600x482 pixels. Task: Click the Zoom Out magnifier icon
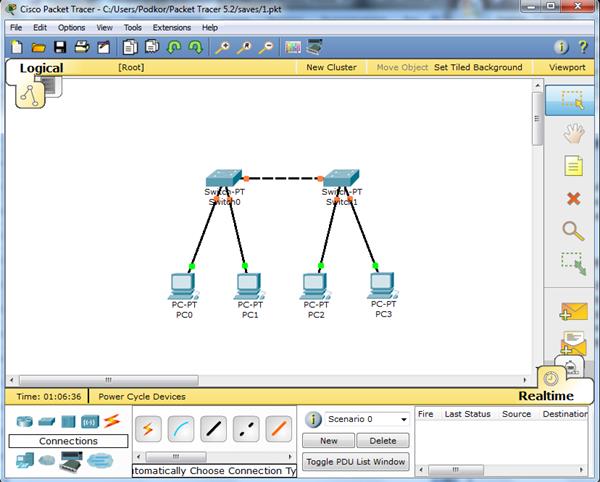pos(266,47)
